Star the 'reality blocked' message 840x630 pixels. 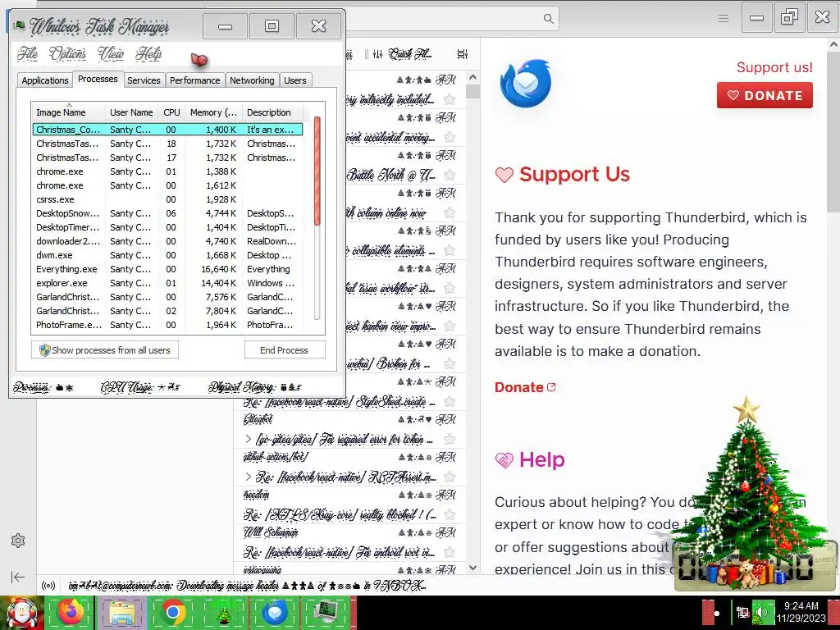450,515
